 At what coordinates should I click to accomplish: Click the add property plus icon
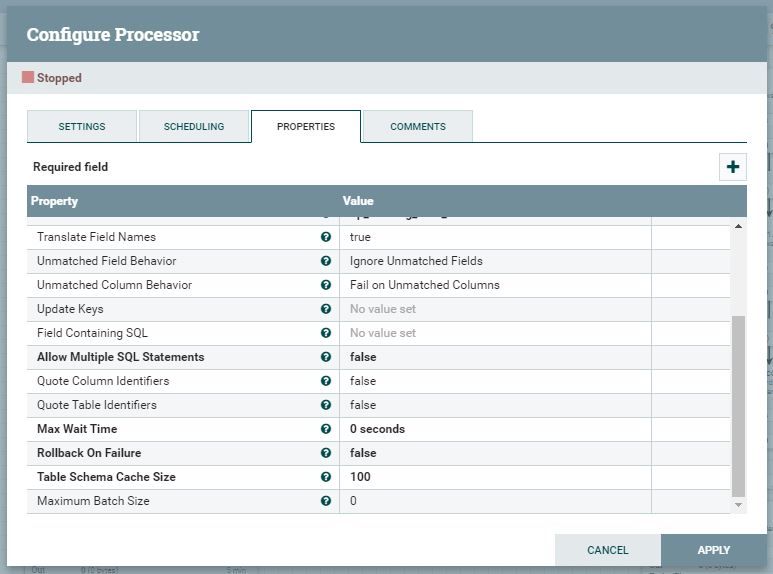point(733,167)
